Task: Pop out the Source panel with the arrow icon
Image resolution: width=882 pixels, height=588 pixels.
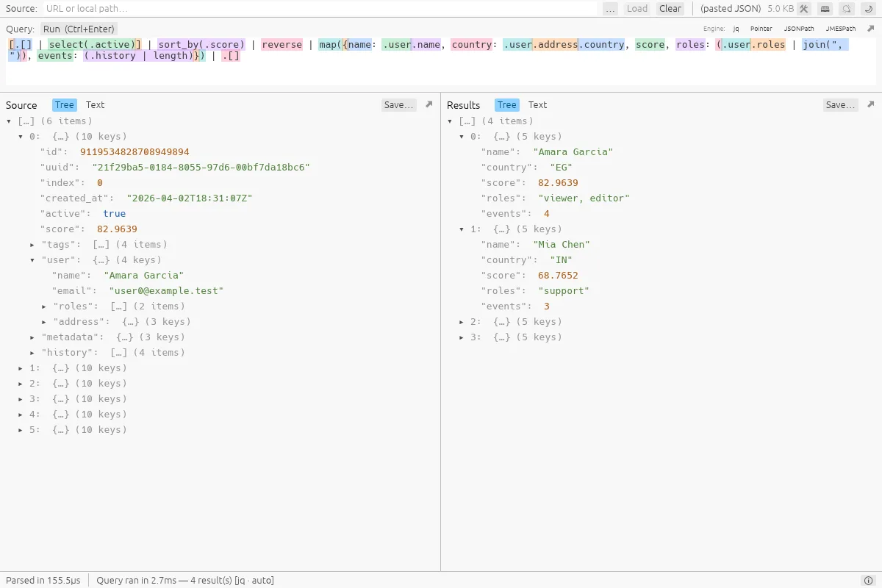Action: 429,105
